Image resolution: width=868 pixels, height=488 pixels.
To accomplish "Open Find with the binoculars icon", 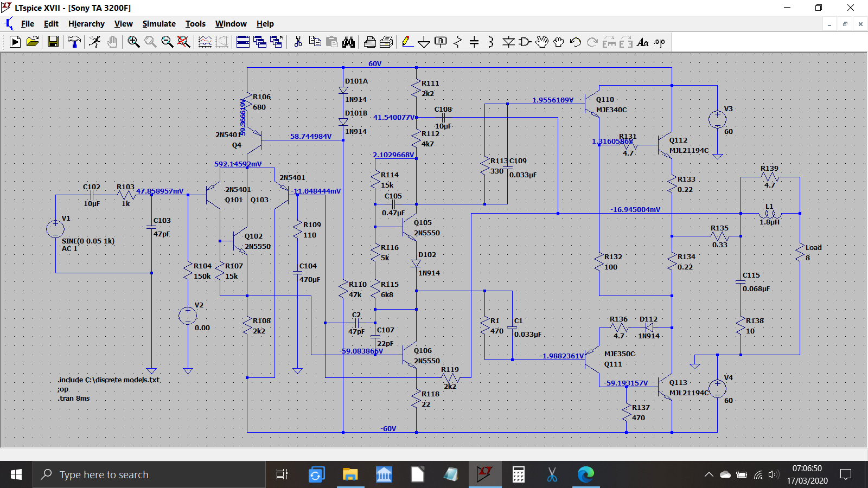I will [348, 42].
